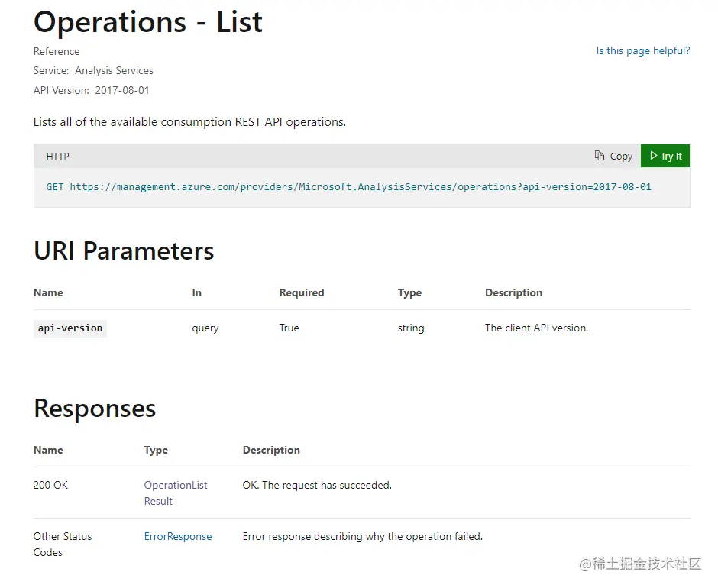Viewport: 718px width, 588px height.
Task: Select the api-version parameter name
Action: click(70, 328)
